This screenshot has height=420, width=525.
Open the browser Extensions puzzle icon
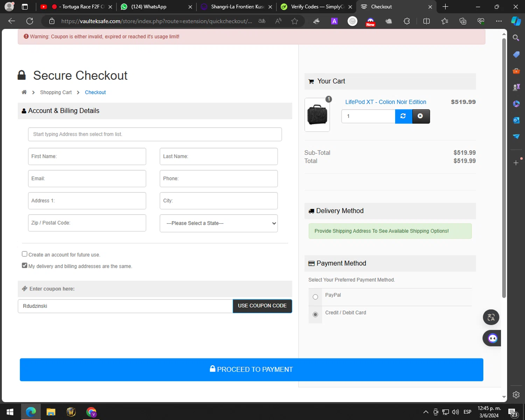tap(407, 21)
